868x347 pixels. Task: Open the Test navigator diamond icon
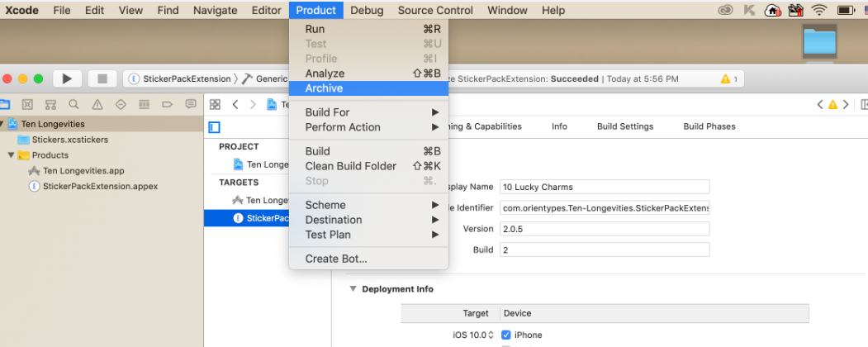pos(121,104)
